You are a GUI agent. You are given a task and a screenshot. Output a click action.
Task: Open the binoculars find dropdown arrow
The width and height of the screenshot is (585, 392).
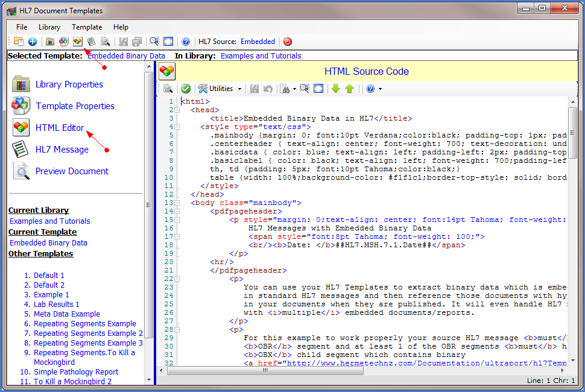pos(294,89)
